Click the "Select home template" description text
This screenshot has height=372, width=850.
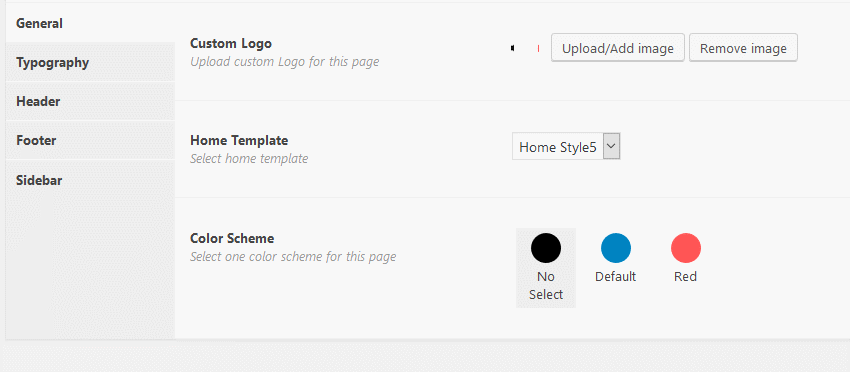pos(249,159)
